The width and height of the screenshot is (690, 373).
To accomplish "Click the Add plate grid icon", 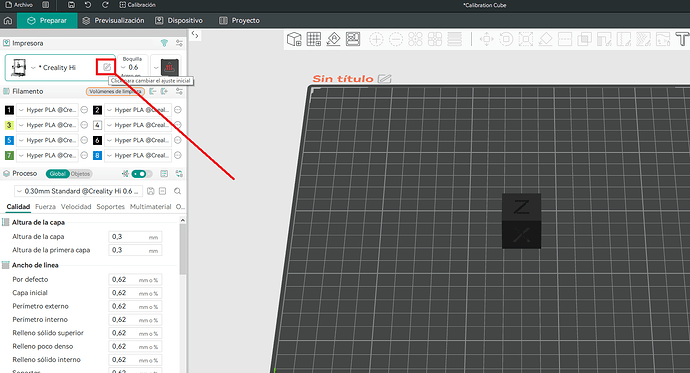I will click(x=314, y=39).
